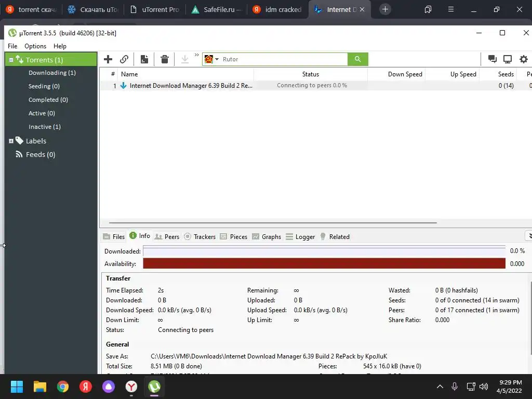The height and width of the screenshot is (399, 532).
Task: Click the remote monitor icon in toolbar
Action: tap(508, 59)
